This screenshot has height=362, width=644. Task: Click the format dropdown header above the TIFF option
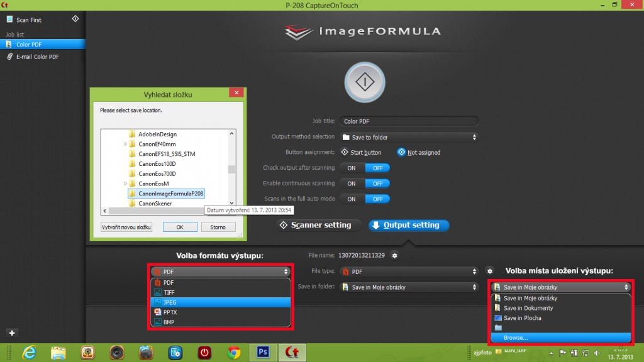point(221,271)
